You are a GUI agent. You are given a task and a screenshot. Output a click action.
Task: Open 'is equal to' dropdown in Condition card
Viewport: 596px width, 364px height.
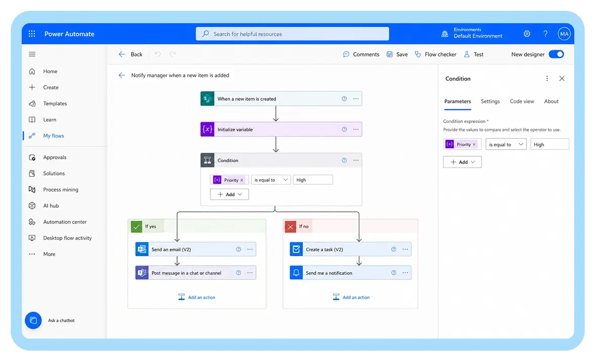pos(271,180)
